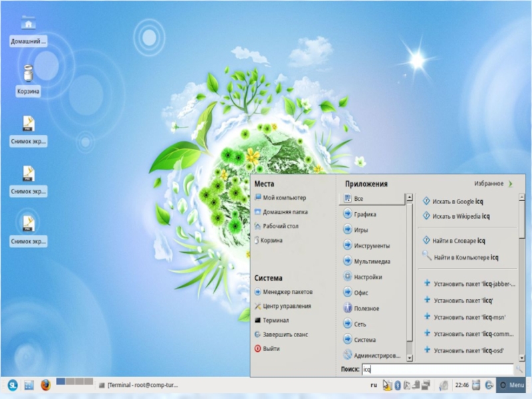Click categories list scroll up arrow
Screen dimensions: 532x399
[410, 197]
